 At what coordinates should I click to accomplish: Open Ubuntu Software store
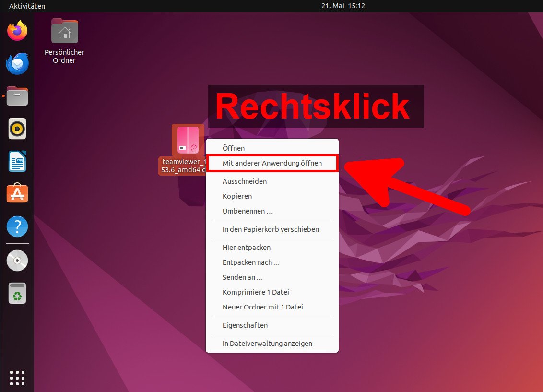tap(17, 193)
